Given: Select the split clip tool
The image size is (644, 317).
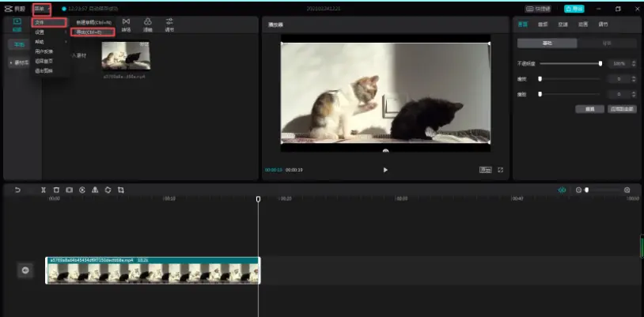Looking at the screenshot, I should [44, 190].
